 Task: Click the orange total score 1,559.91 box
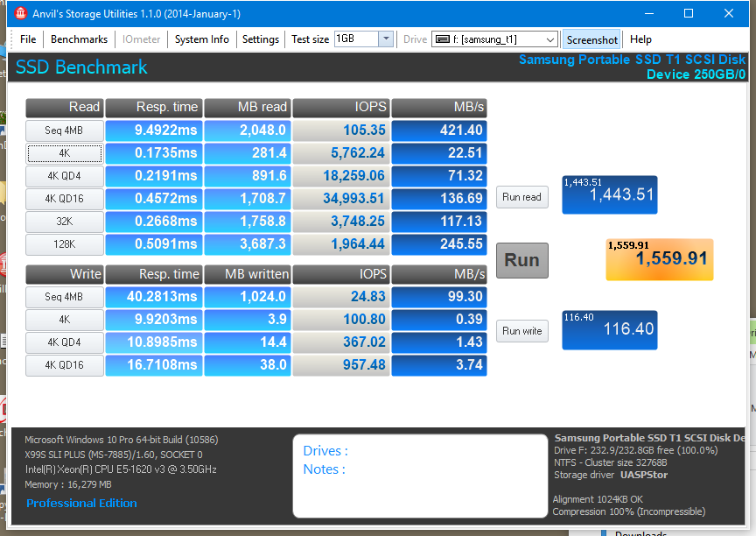[659, 259]
